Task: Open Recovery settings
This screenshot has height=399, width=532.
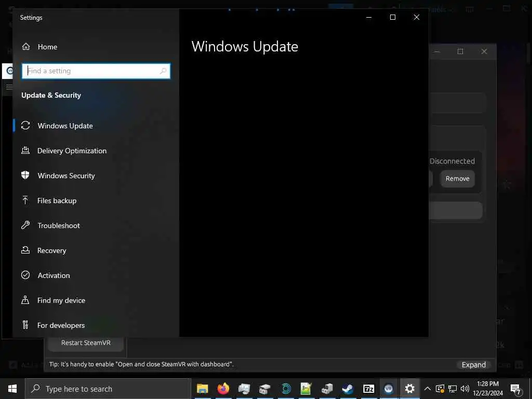Action: click(51, 250)
